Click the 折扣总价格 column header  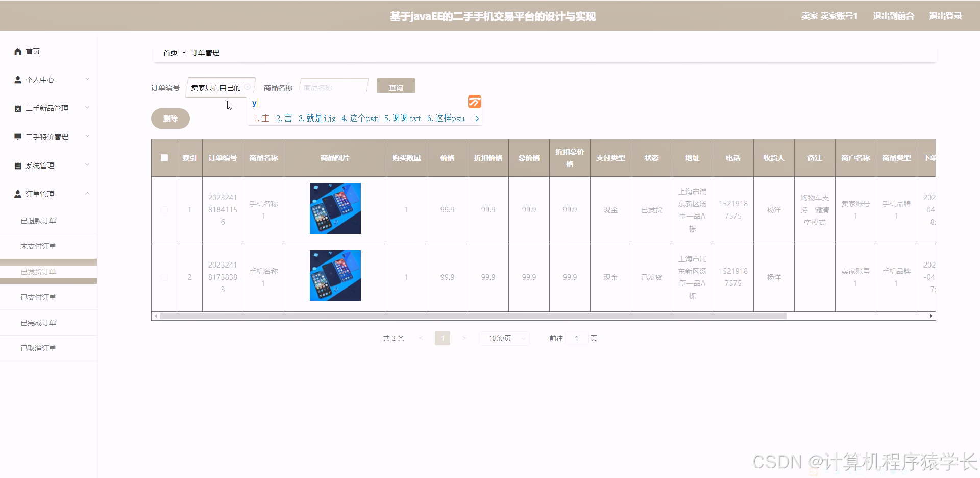(x=570, y=158)
